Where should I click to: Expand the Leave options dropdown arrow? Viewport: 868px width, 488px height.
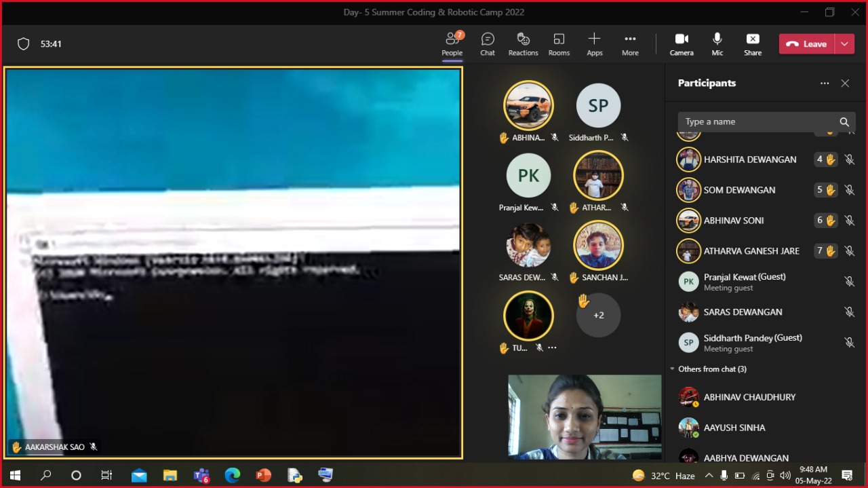[845, 44]
